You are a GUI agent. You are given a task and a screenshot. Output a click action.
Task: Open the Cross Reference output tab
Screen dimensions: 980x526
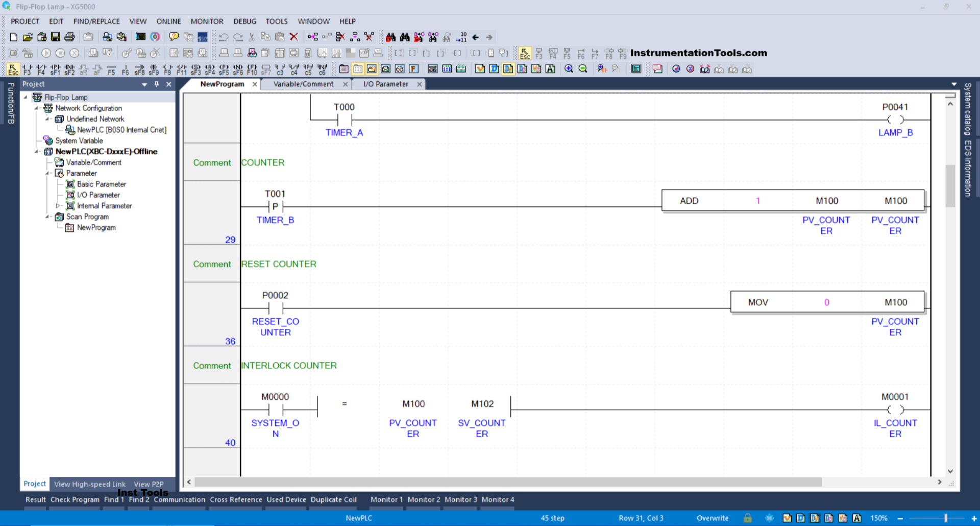point(236,499)
